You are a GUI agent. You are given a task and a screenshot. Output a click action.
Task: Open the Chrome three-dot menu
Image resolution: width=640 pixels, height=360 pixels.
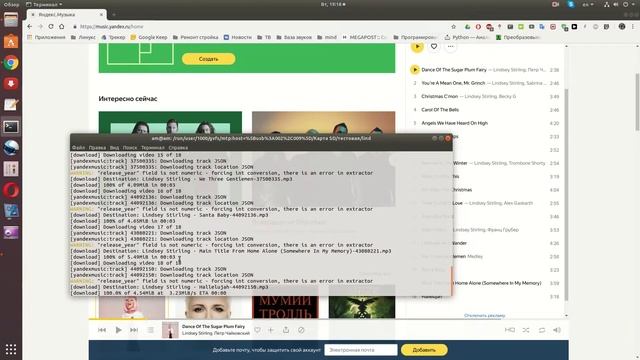pos(633,27)
